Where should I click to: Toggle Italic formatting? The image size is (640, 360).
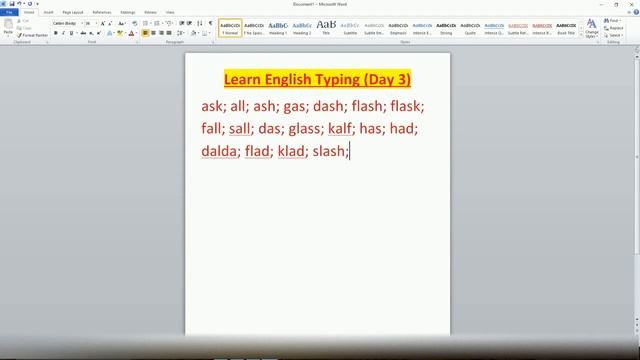click(63, 33)
